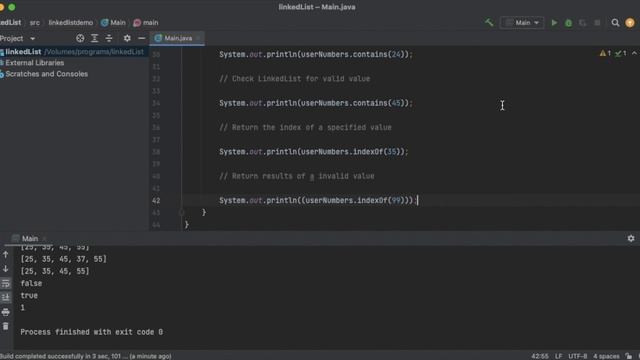
Task: Click line number 42 in the gutter
Action: click(156, 200)
